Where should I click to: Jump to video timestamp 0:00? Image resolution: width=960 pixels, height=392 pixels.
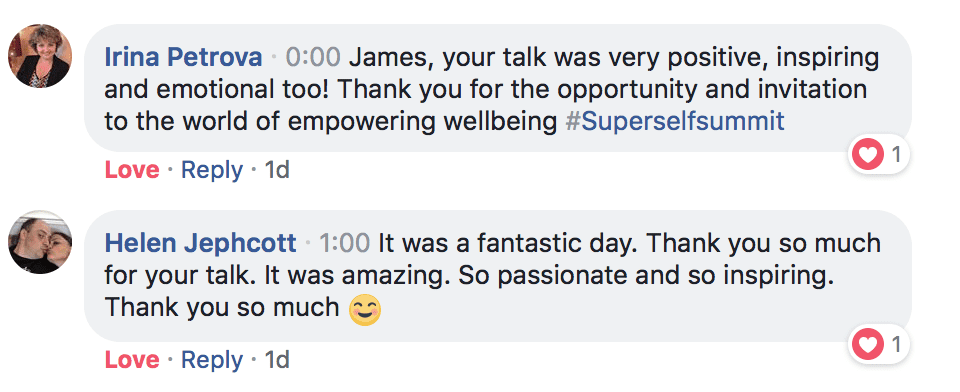(x=313, y=58)
